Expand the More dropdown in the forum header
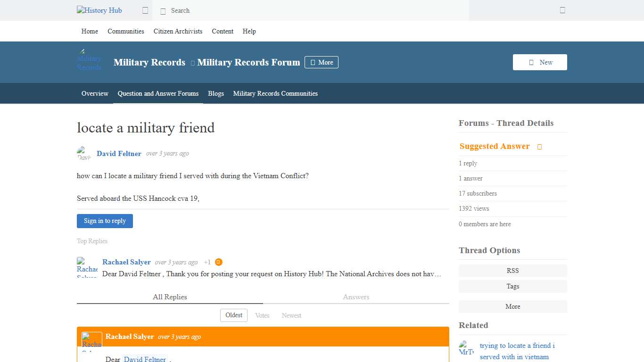This screenshot has width=644, height=362. [321, 62]
